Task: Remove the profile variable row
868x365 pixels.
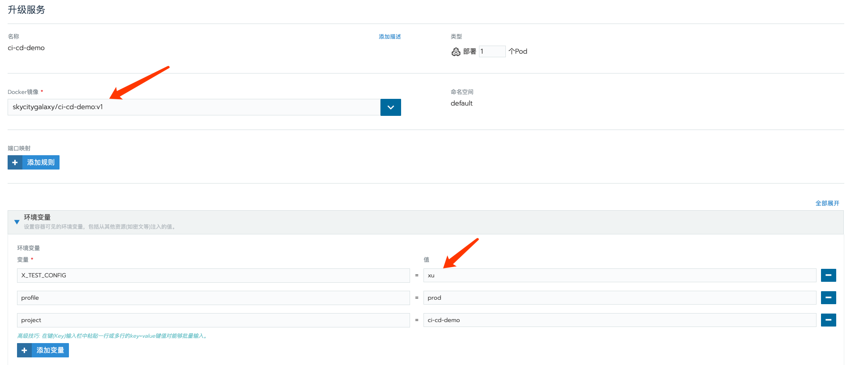Action: [x=828, y=298]
